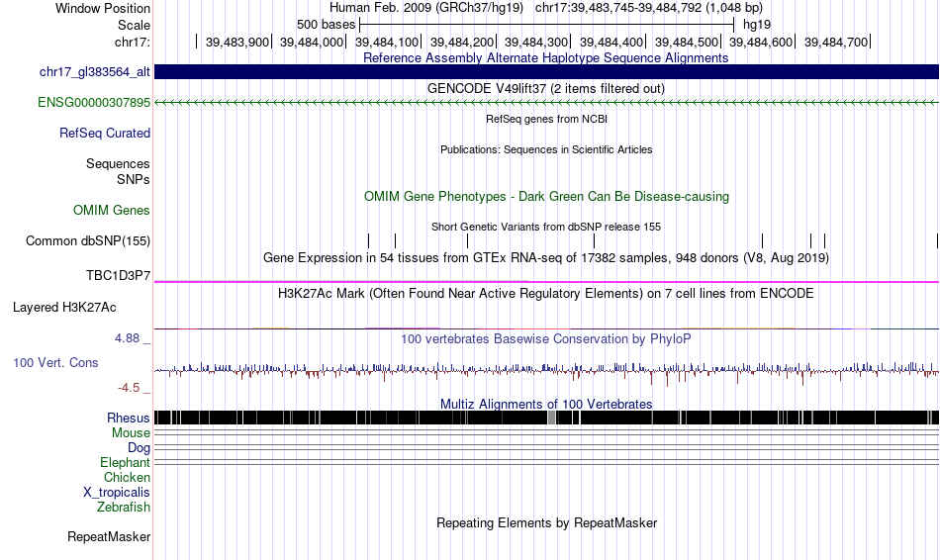Click the hg19 assembly text on scale row
The height and width of the screenshot is (560, 940).
tap(757, 25)
